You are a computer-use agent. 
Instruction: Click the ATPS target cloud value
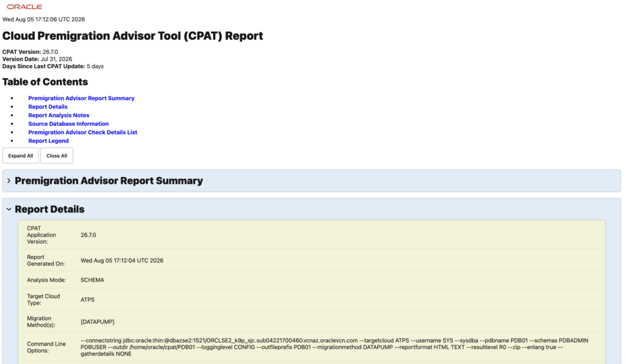click(x=87, y=299)
